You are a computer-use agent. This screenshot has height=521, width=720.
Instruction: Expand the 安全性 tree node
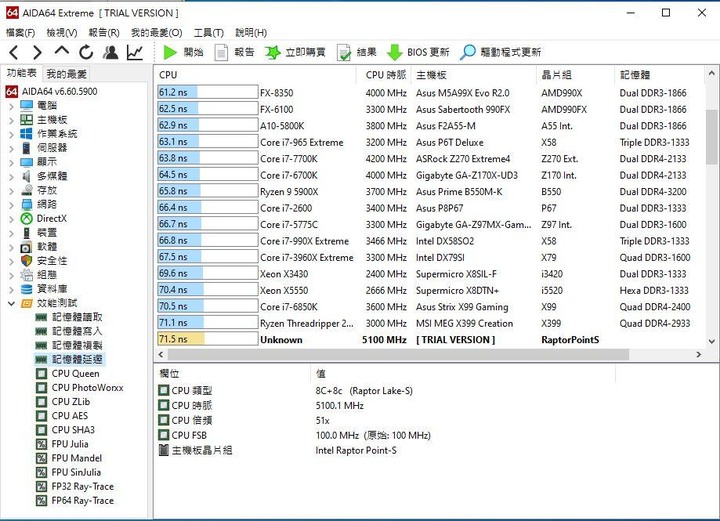pos(11,262)
